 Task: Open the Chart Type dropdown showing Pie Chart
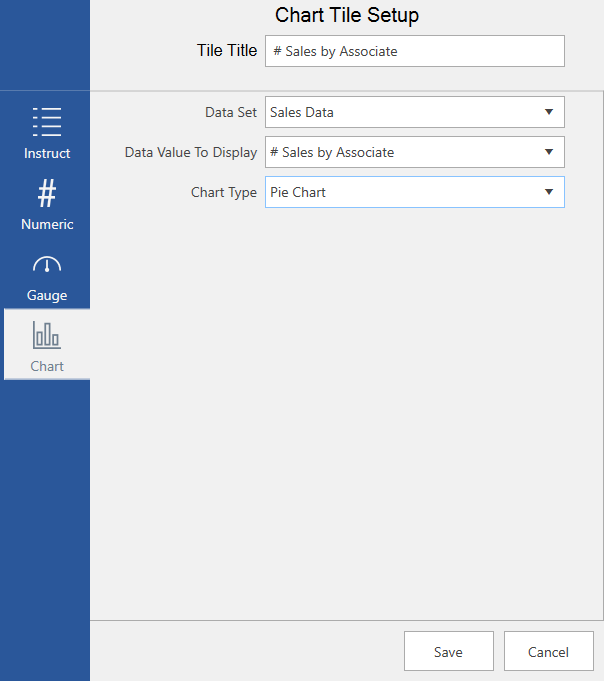tap(400, 192)
